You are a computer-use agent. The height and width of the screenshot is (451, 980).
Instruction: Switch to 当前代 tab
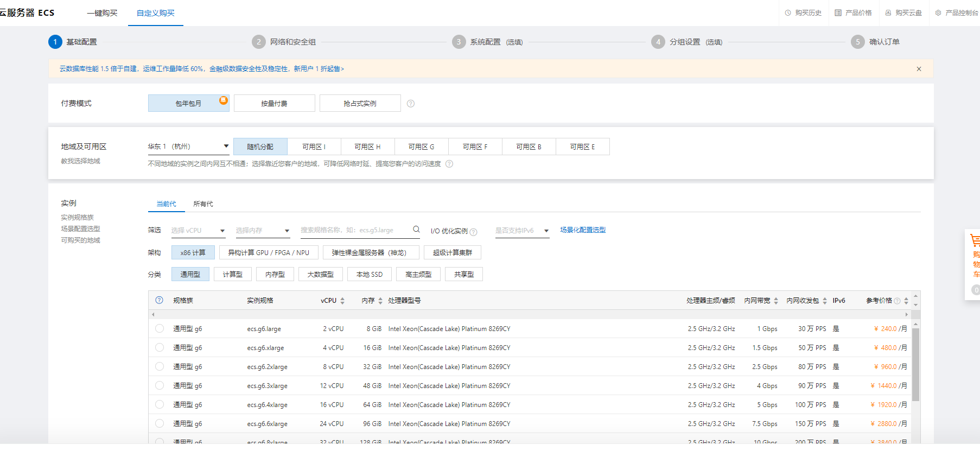pyautogui.click(x=167, y=204)
